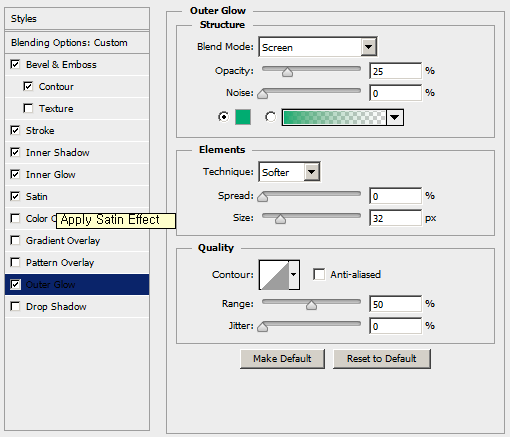Click the Size slider handle
Viewport: 510px width, 437px height.
pos(280,219)
